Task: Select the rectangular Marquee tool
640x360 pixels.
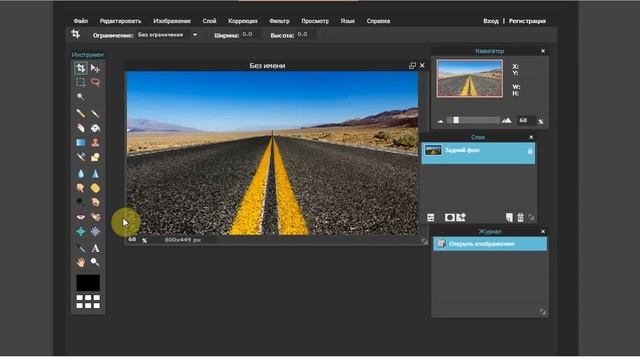Action: [81, 82]
